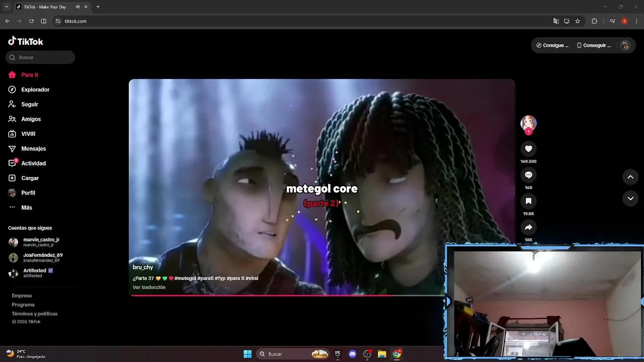Expand the Programa footer section

click(x=23, y=305)
